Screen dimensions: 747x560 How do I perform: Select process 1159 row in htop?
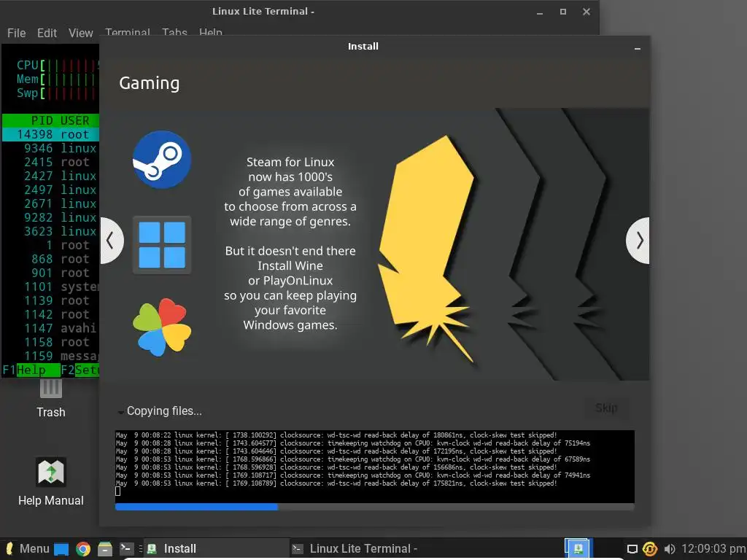coord(50,355)
